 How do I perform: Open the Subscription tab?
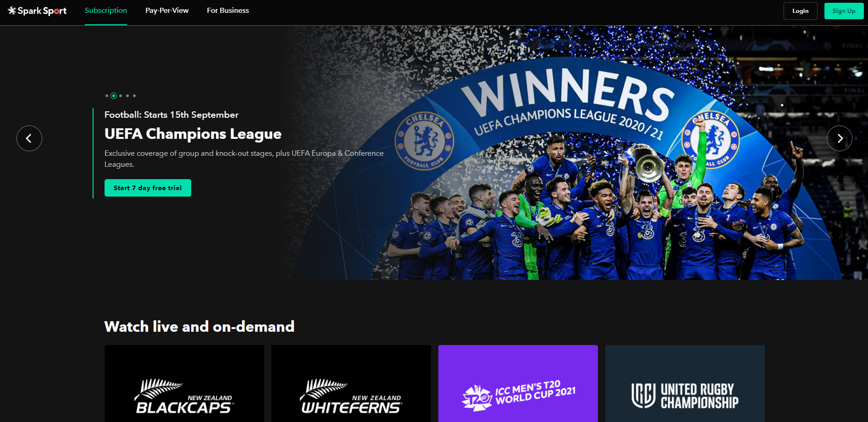pos(106,11)
